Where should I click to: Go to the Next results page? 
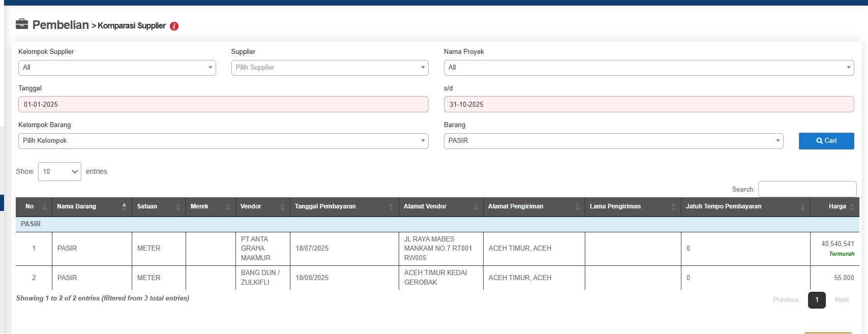842,300
